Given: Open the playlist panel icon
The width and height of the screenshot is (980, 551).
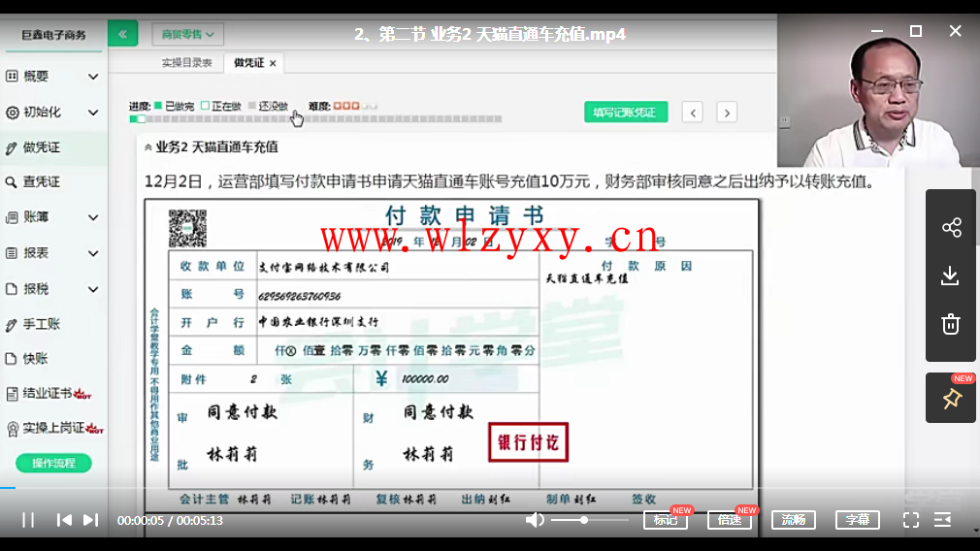Looking at the screenshot, I should [942, 520].
